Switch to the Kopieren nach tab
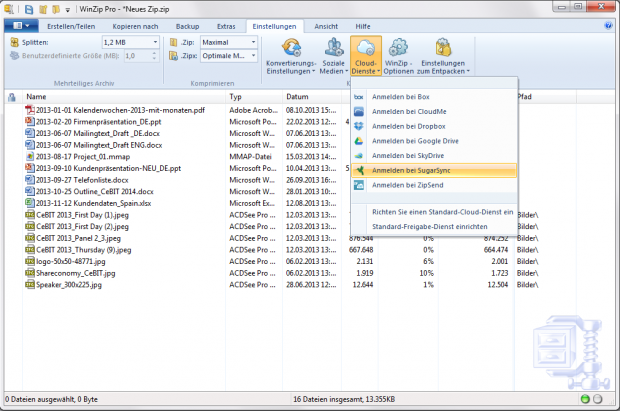 135,27
